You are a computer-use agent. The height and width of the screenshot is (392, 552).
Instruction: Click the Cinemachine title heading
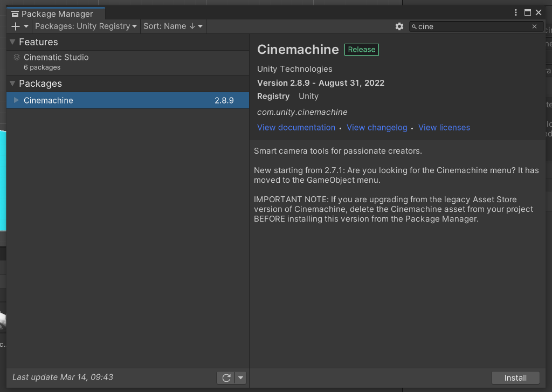298,50
